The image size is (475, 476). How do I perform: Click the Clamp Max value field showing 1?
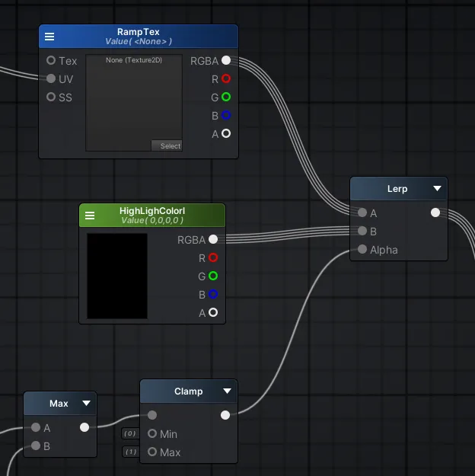tap(129, 452)
